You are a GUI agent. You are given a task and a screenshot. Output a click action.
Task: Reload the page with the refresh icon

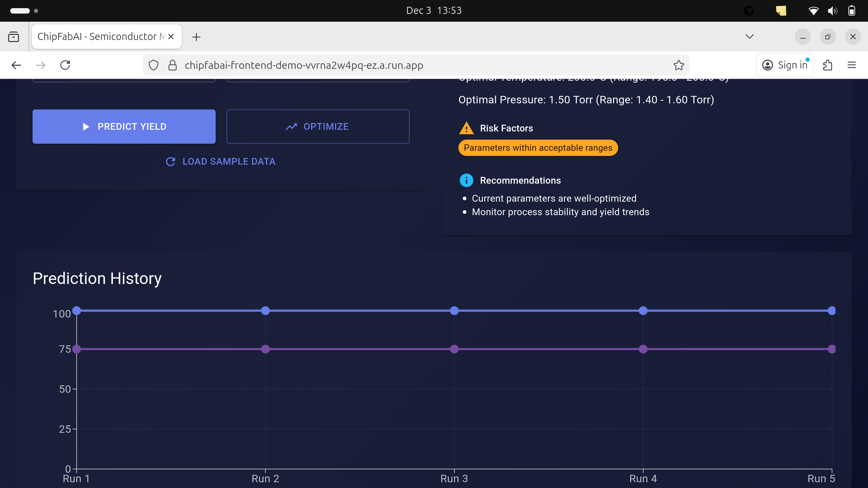pyautogui.click(x=65, y=65)
